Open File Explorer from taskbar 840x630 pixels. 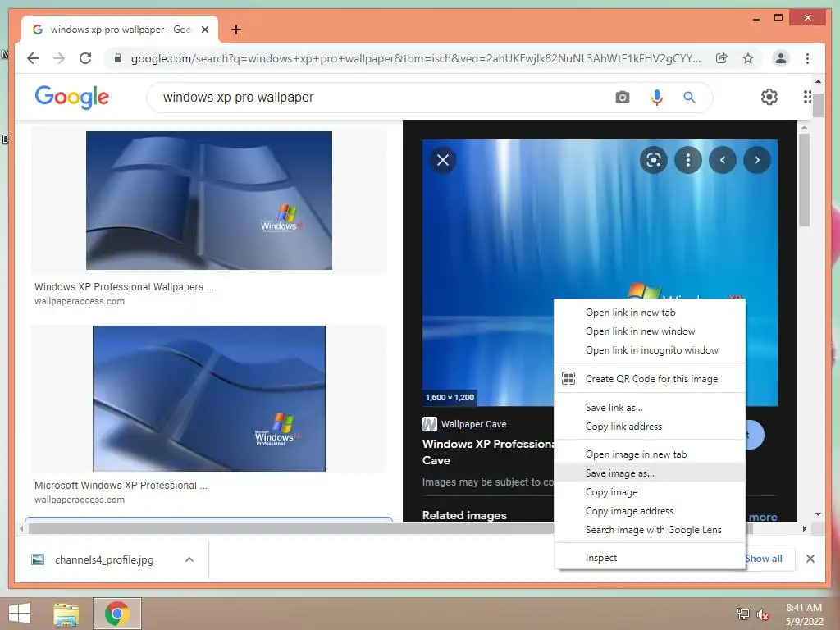coord(66,614)
